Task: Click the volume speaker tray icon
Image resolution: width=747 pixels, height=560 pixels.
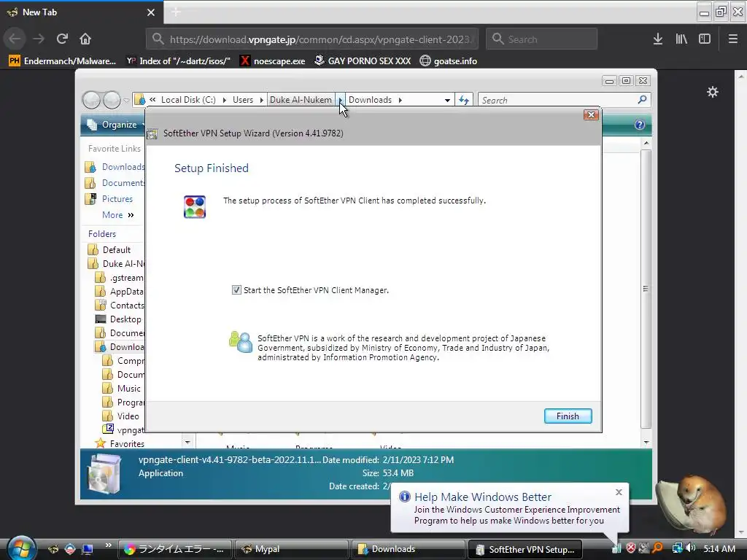Action: (691, 548)
